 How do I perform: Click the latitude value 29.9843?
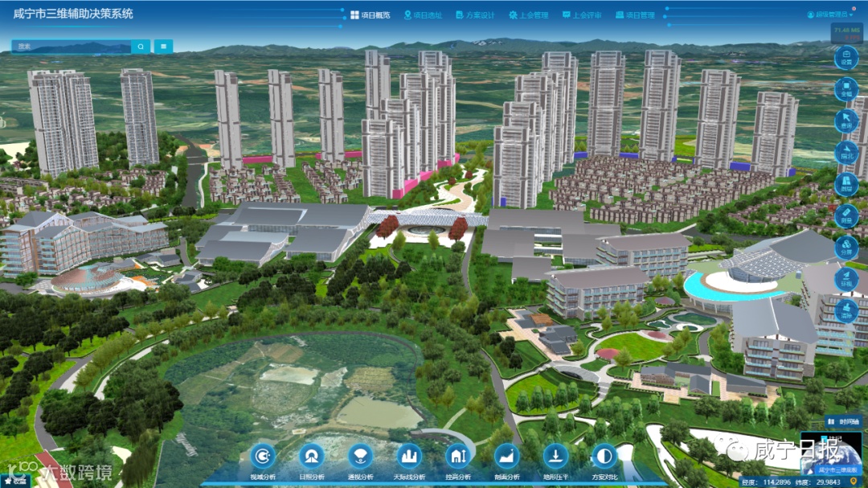[828, 482]
